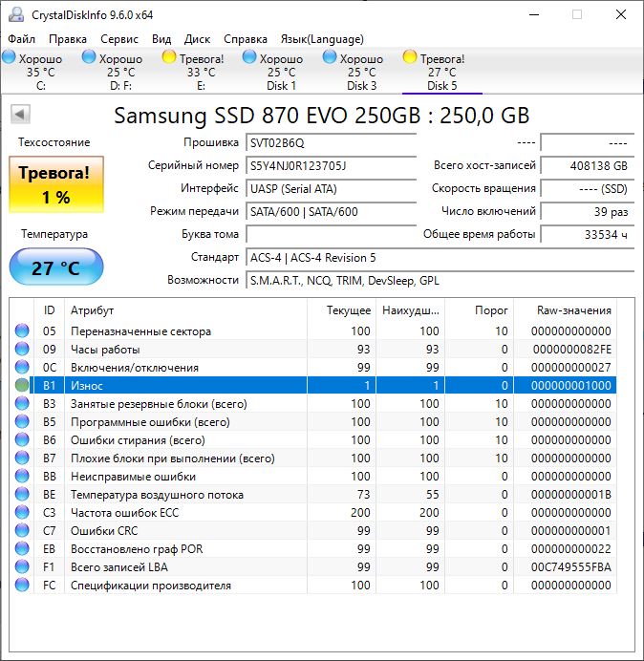
Task: Open the Сервис menu
Action: pyautogui.click(x=119, y=39)
